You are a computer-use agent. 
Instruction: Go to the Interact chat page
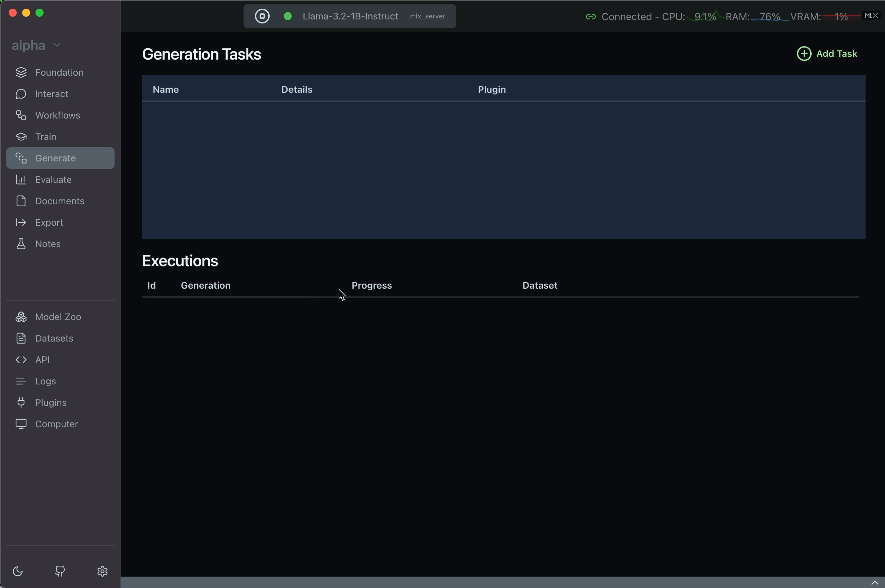point(51,94)
